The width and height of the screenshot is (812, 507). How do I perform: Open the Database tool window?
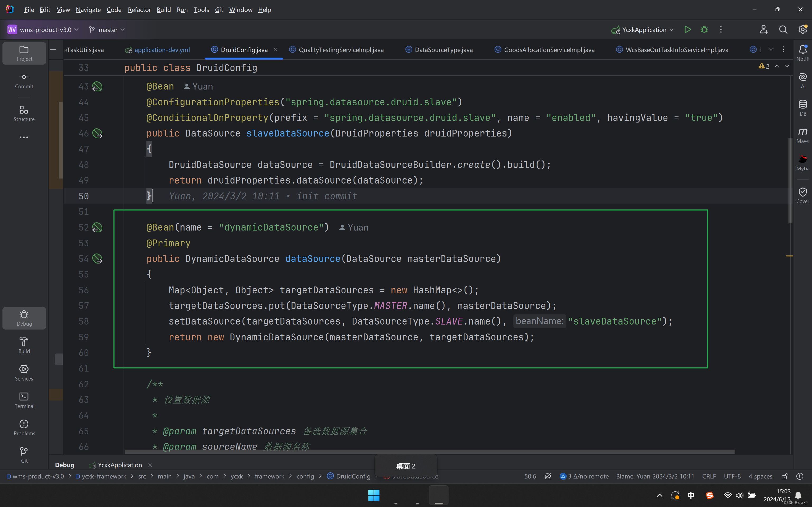[802, 108]
